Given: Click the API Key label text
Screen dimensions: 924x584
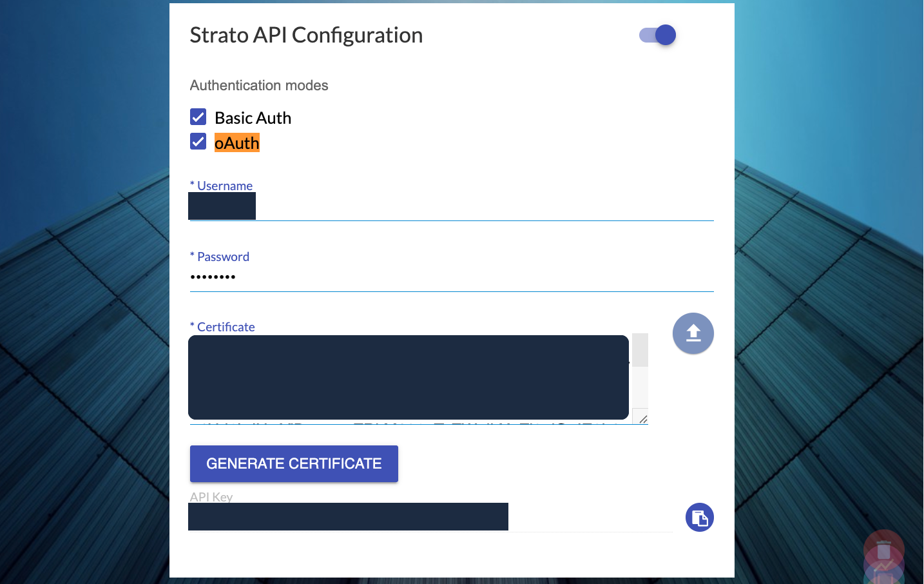Looking at the screenshot, I should [x=211, y=497].
